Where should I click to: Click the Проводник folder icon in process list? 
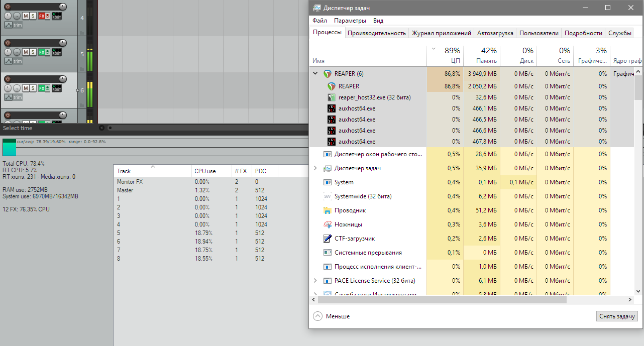[x=328, y=210]
